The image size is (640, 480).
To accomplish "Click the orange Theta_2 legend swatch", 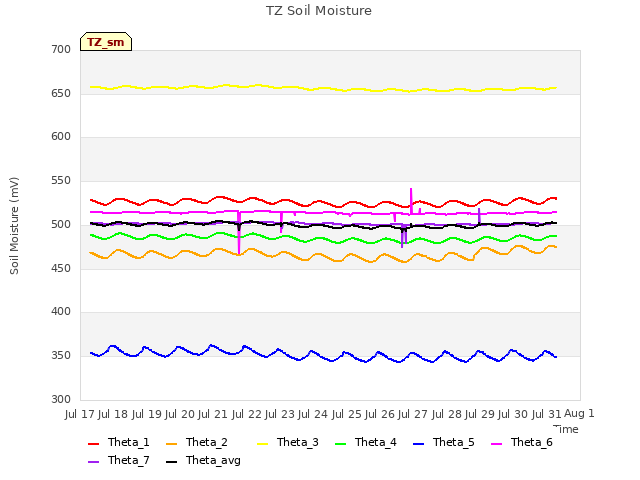I will pyautogui.click(x=172, y=444).
